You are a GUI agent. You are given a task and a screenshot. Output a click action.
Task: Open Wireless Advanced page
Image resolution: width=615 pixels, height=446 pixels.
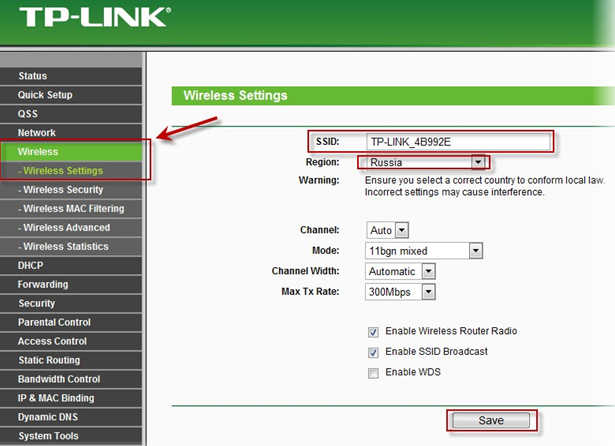pyautogui.click(x=71, y=228)
